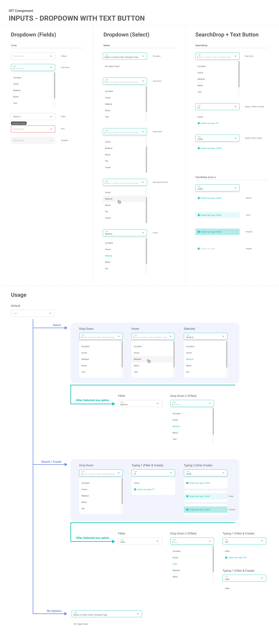The image size is (279, 644).
Task: Click the Active state field showing Medical
Action: [x=125, y=233]
